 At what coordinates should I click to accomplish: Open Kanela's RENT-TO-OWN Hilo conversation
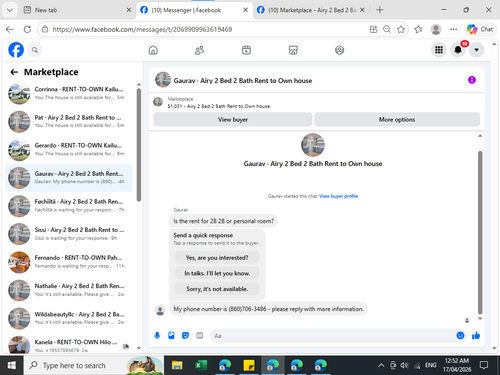68,345
